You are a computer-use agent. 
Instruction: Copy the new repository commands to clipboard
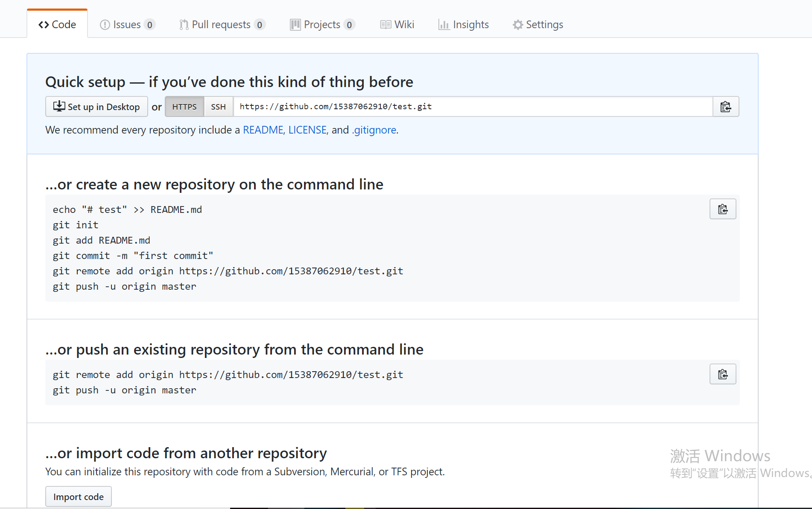coord(723,209)
